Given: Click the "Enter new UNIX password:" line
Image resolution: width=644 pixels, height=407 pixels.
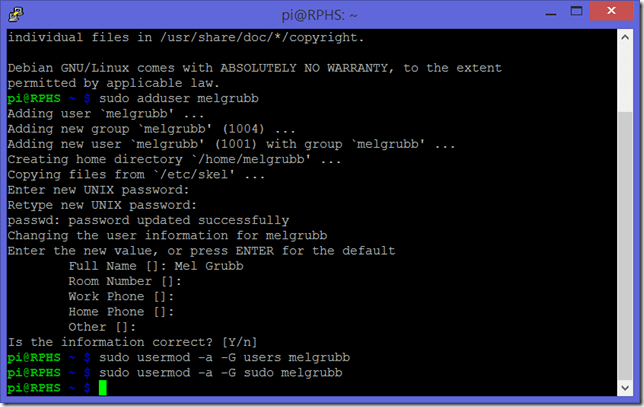Looking at the screenshot, I should pos(98,189).
